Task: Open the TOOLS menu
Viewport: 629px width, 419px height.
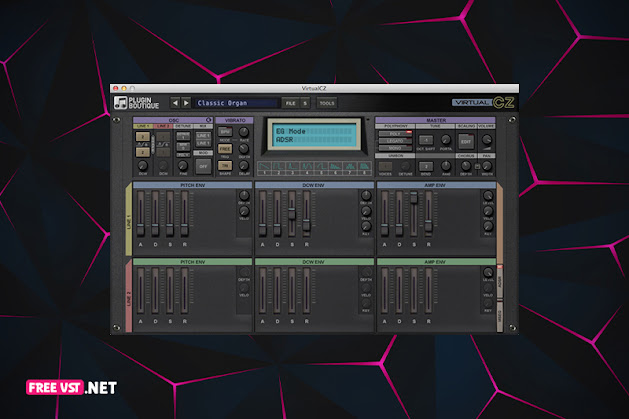Action: [327, 103]
